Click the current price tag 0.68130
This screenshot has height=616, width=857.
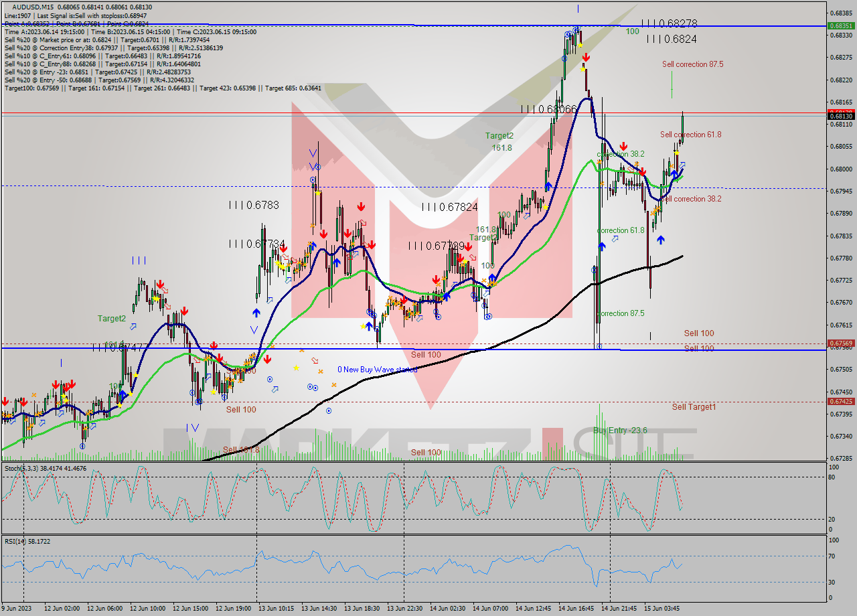coord(841,116)
